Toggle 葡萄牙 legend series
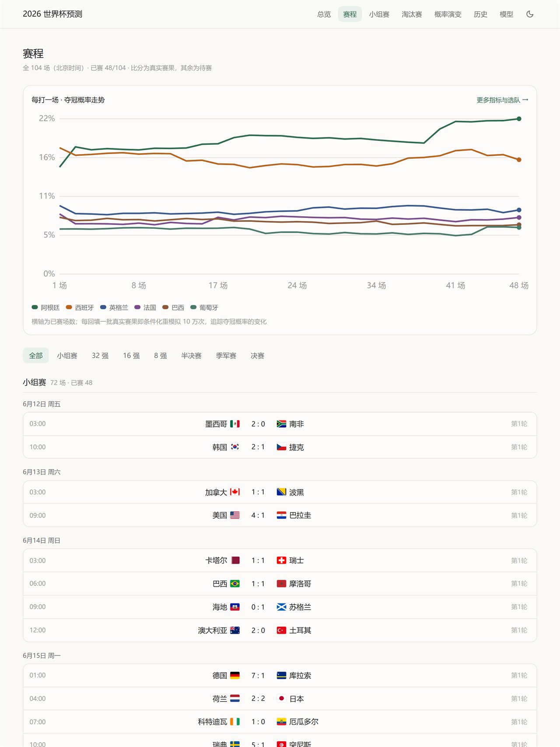The image size is (560, 747). click(204, 308)
